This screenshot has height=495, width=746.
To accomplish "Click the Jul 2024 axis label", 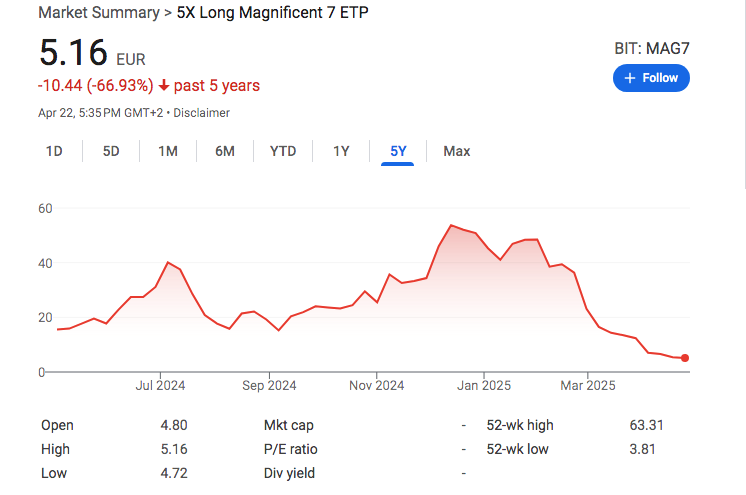I will (x=159, y=385).
